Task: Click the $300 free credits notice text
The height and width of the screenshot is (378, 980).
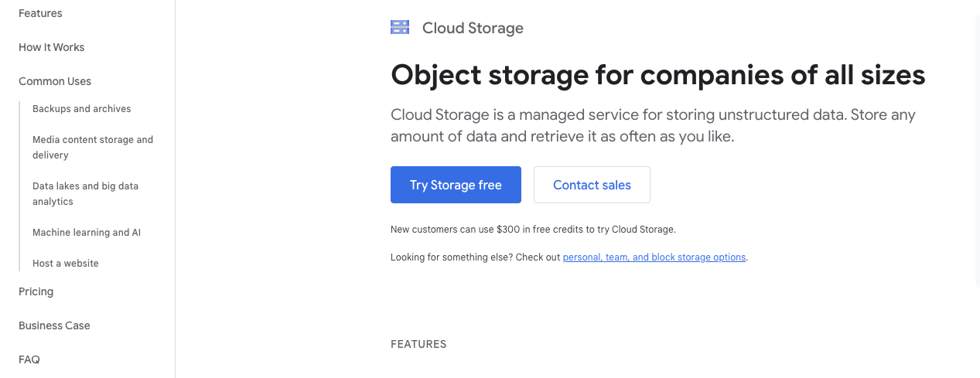Action: pyautogui.click(x=533, y=230)
